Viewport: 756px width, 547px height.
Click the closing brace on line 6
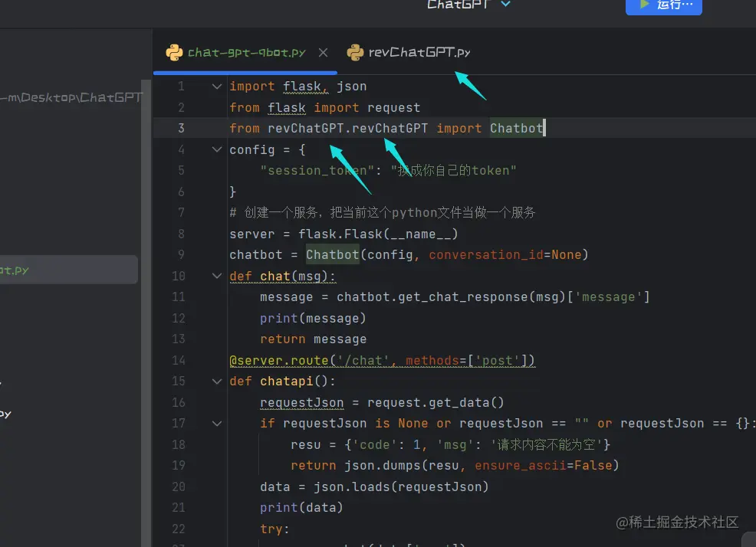pos(233,192)
